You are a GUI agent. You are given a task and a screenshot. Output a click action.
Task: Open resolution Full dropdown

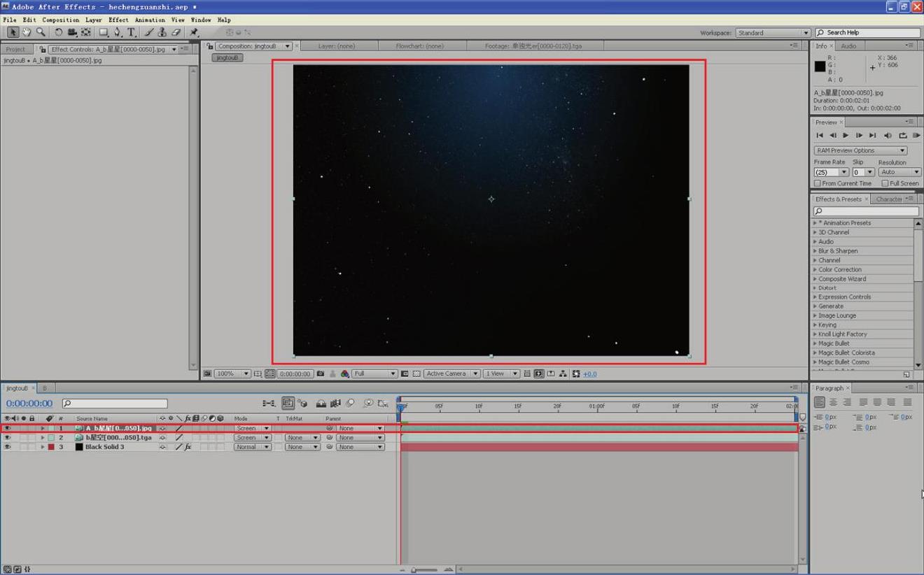pos(374,374)
